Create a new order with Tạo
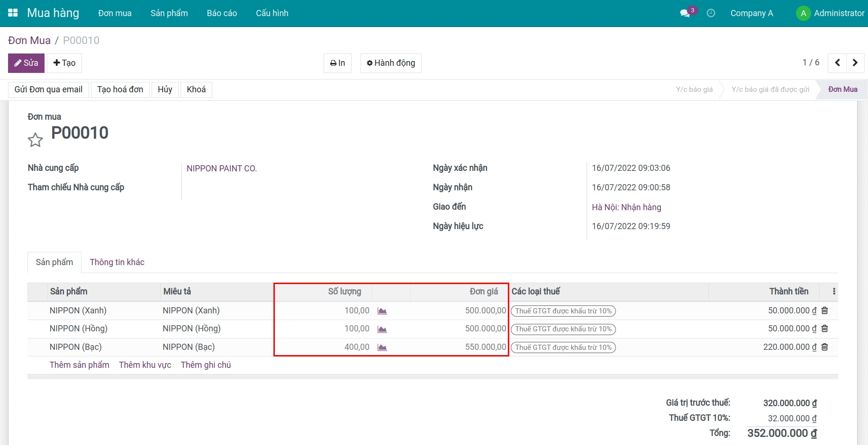868x445 pixels. click(x=64, y=63)
